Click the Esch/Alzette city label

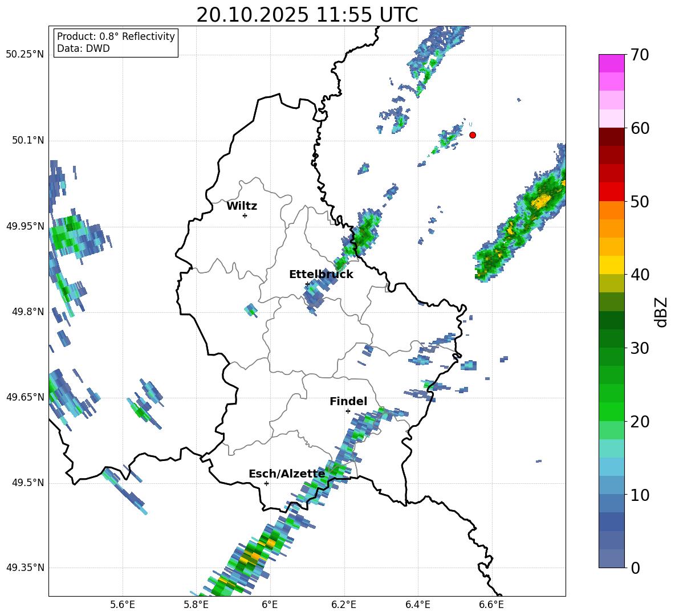point(287,474)
